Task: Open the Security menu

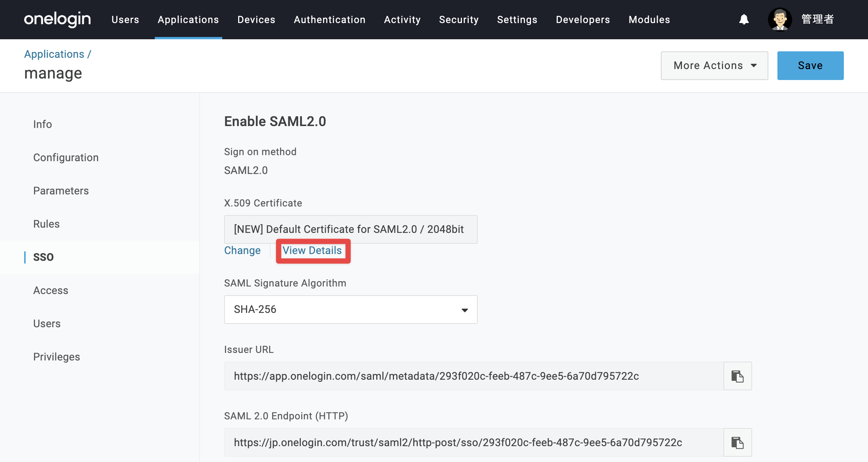Action: point(459,20)
